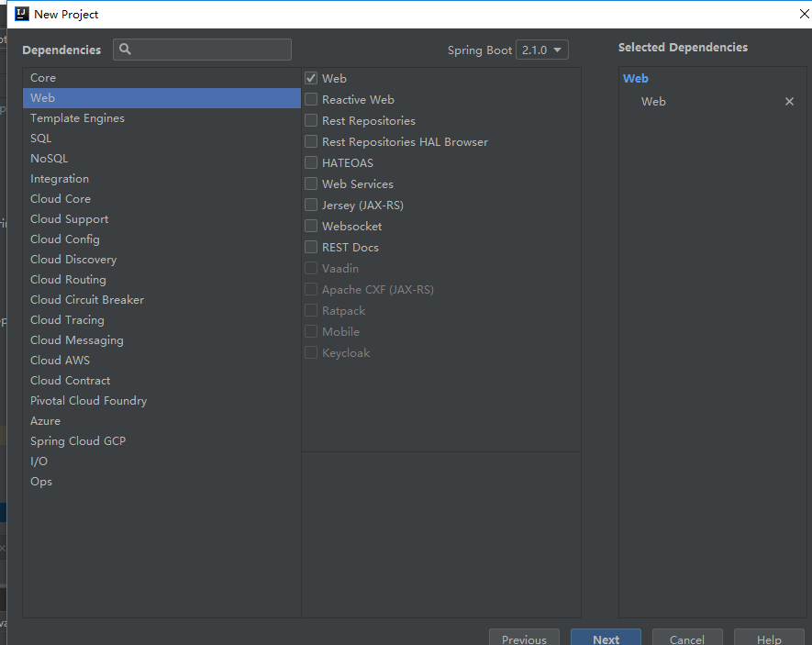Click the Previous button
Screen dimensions: 812x645
[524, 639]
